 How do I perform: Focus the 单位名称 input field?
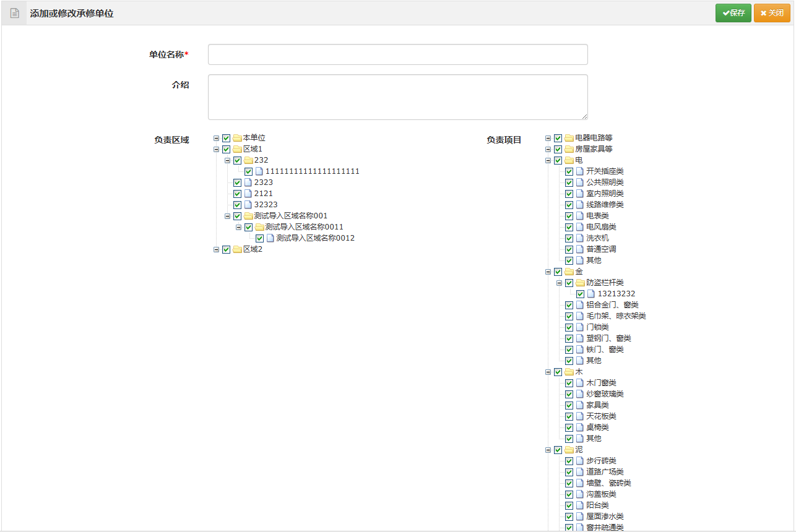(x=398, y=54)
